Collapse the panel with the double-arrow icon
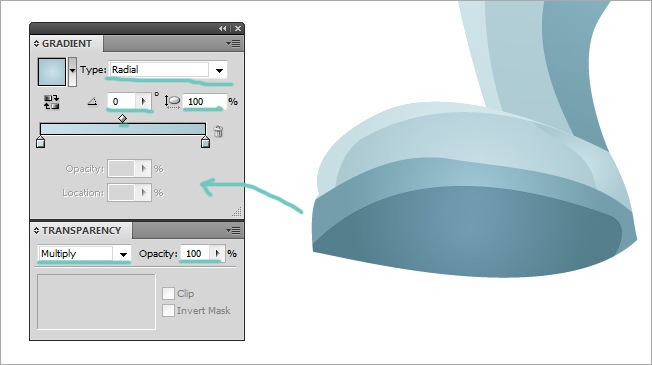Image resolution: width=652 pixels, height=365 pixels. coord(223,29)
